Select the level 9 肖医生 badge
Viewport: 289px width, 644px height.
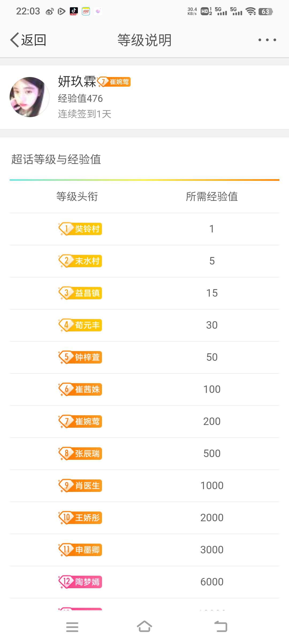point(80,486)
